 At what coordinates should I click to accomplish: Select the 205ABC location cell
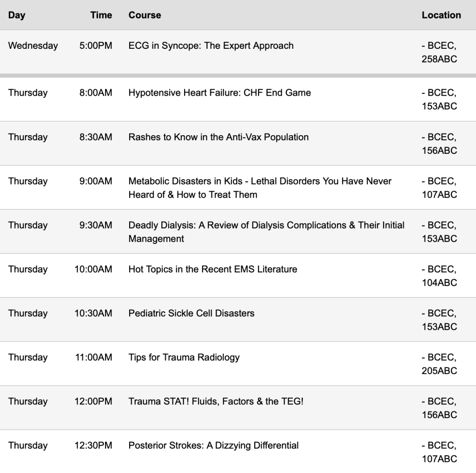pos(439,364)
